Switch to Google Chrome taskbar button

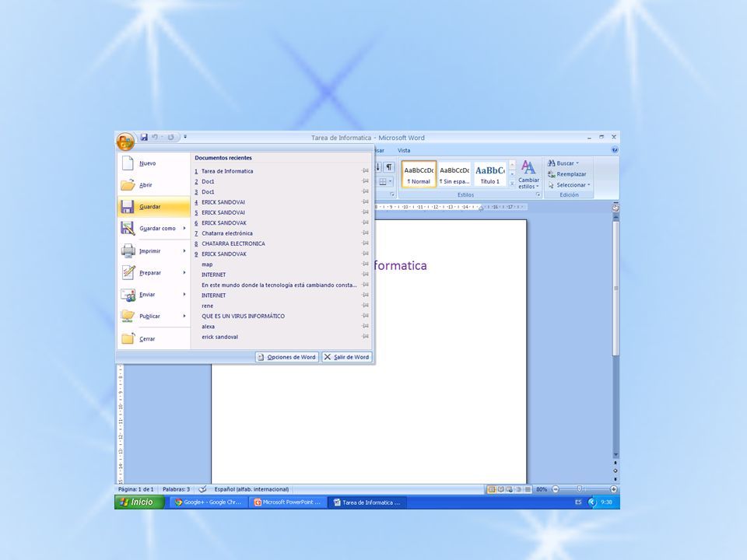(x=209, y=502)
